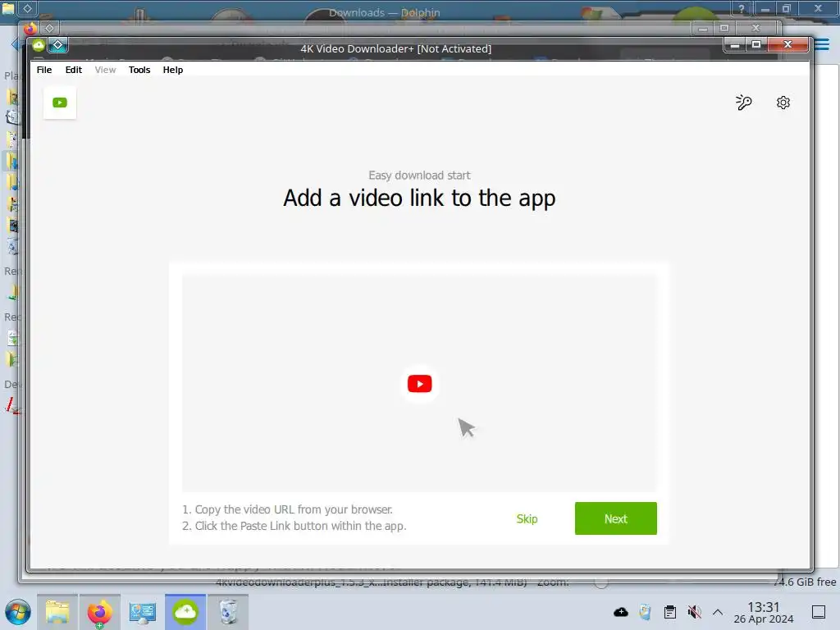Open the activation key icon

tap(743, 103)
